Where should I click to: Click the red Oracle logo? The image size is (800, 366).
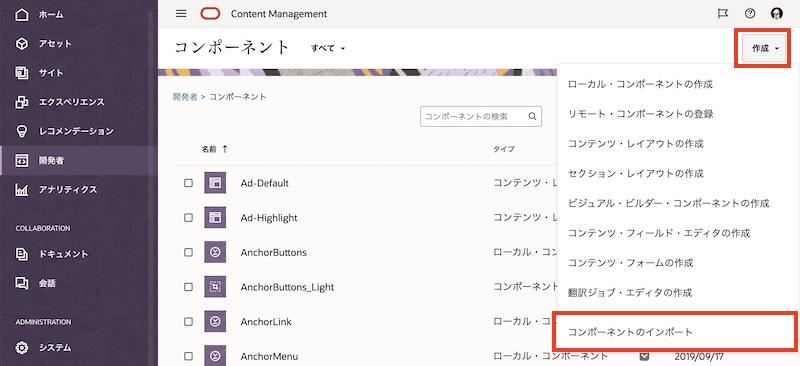click(x=210, y=14)
